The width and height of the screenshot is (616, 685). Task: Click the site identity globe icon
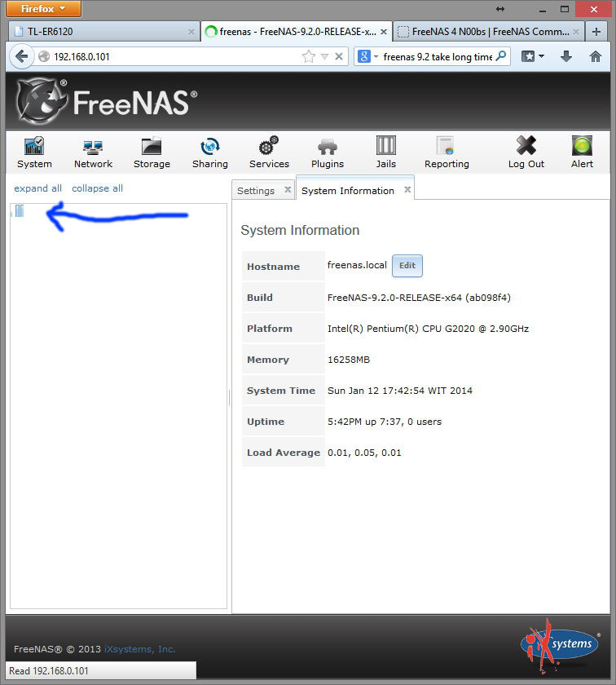point(44,56)
